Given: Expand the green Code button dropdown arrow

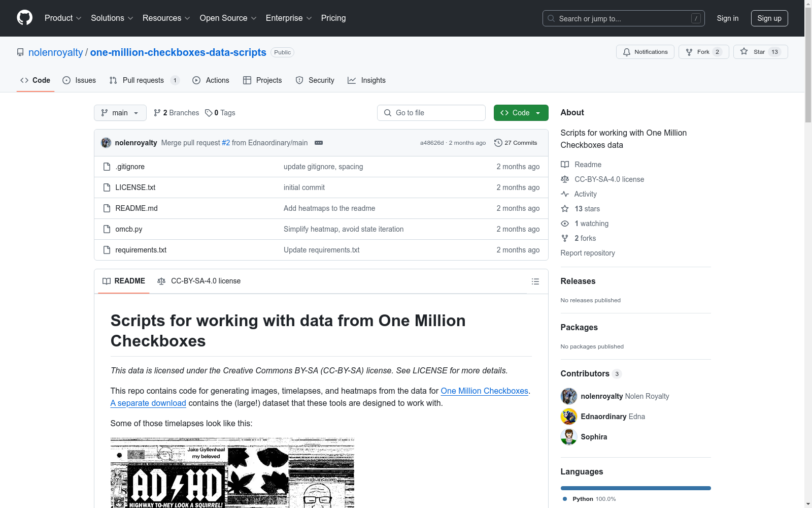Looking at the screenshot, I should tap(538, 112).
